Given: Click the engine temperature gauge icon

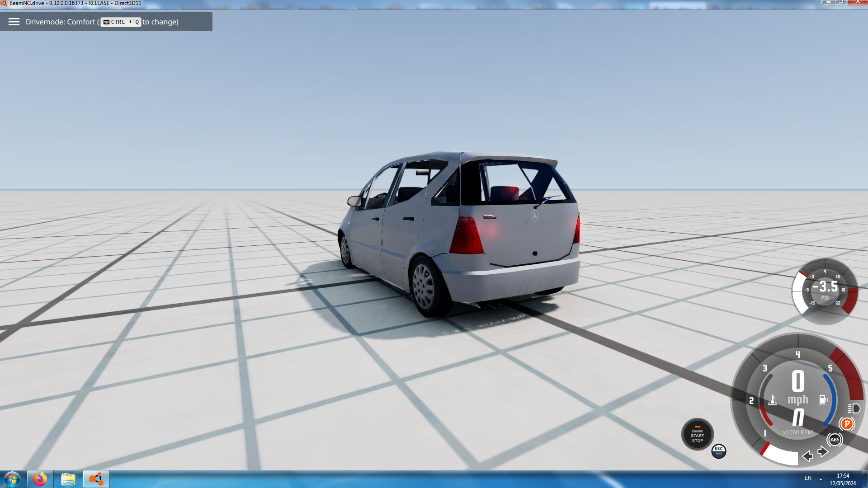Looking at the screenshot, I should tap(773, 400).
